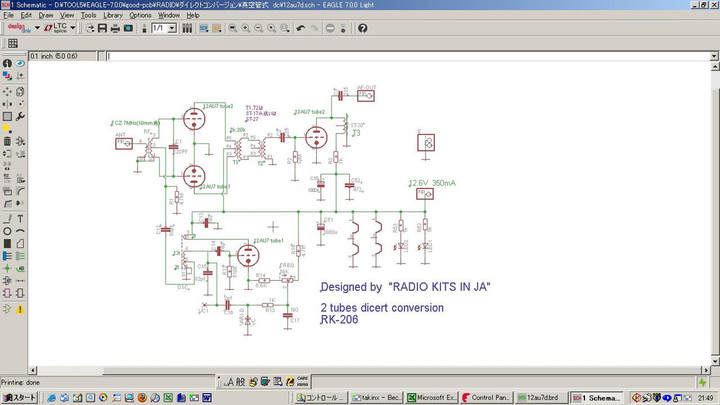Expand the design link dropdown arrow

coord(37,28)
